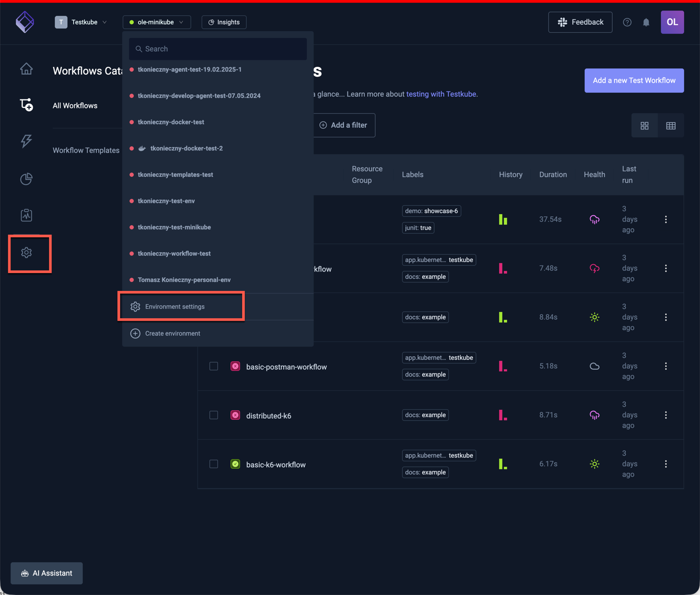The image size is (700, 595).
Task: Type in the environment Search field
Action: (x=218, y=49)
